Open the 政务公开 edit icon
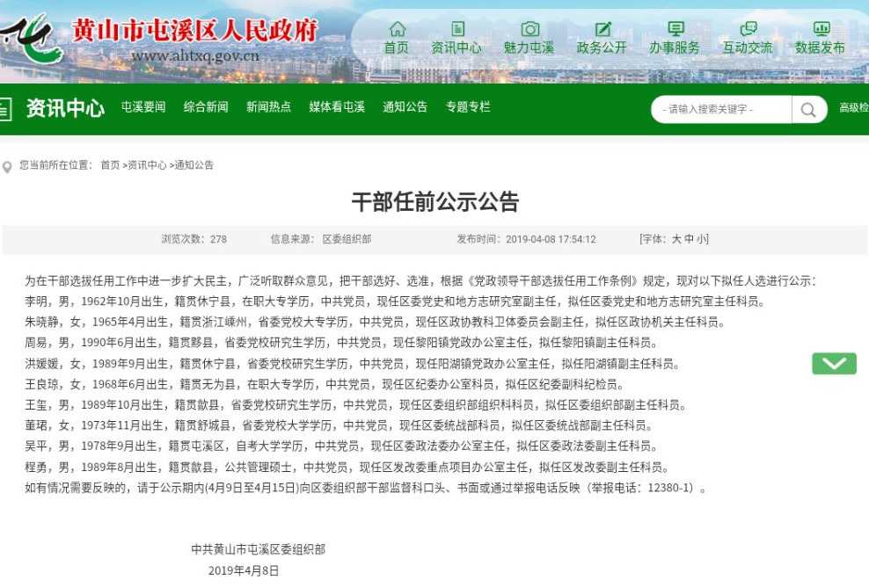 (602, 29)
